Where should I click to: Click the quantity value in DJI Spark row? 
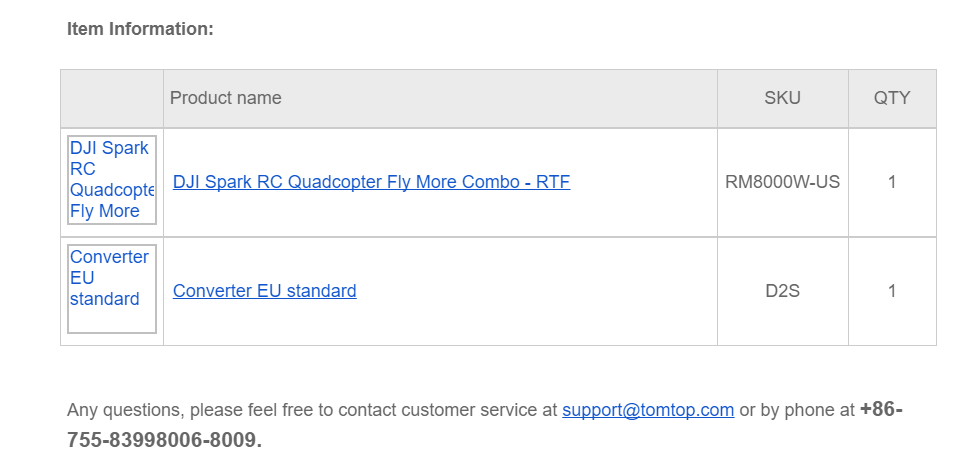click(892, 182)
